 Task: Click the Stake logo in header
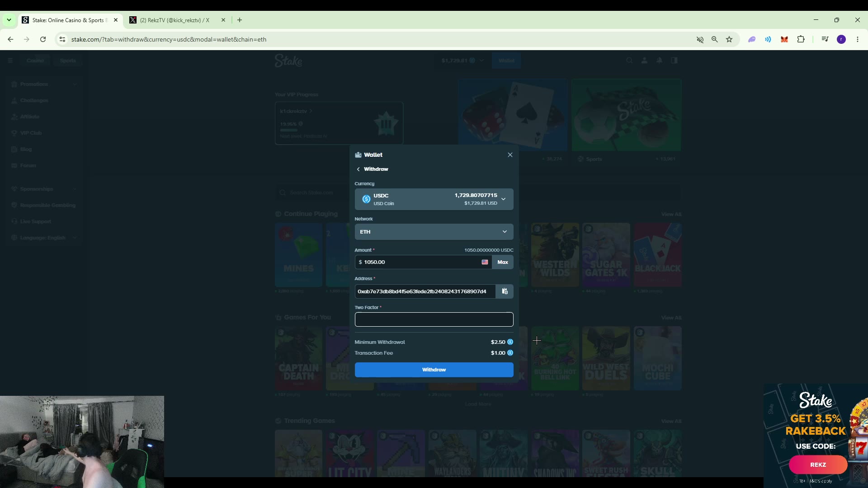pyautogui.click(x=288, y=61)
